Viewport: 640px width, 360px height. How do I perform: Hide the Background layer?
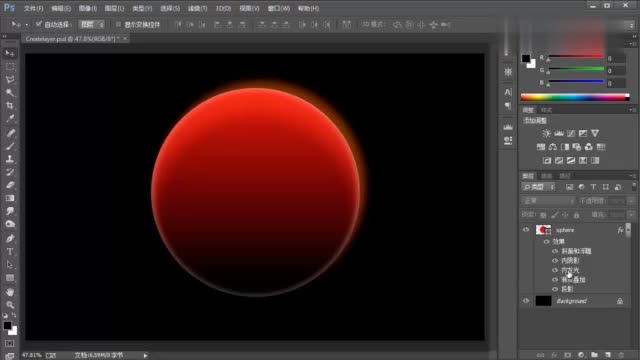pyautogui.click(x=526, y=301)
